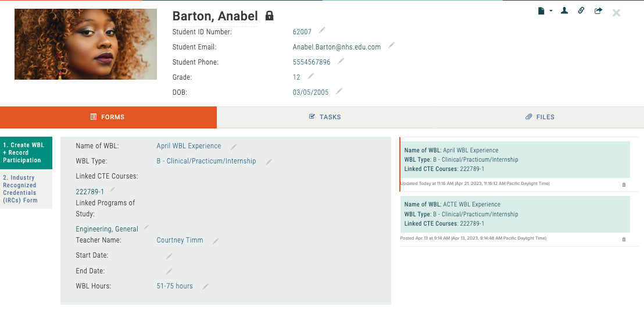Click student ID value 62007
Screen dimensions: 644x328
pos(302,31)
